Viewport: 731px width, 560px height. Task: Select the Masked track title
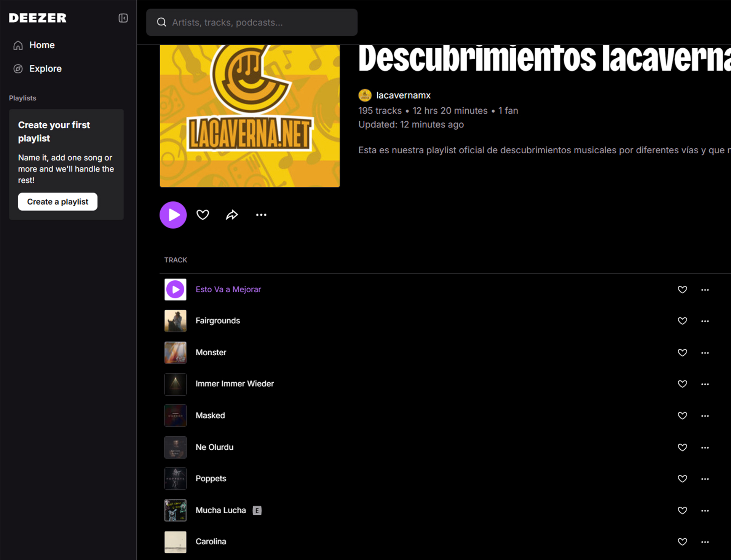point(210,415)
